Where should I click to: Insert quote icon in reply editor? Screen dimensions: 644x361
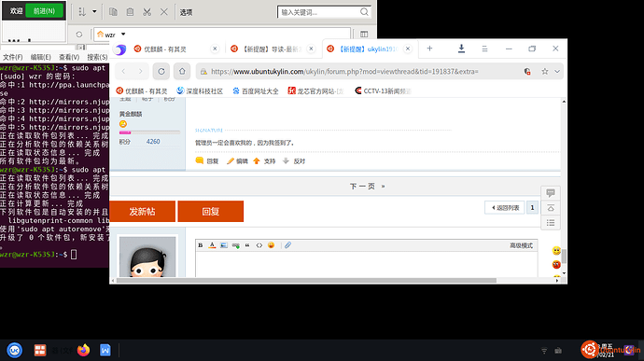(x=247, y=245)
